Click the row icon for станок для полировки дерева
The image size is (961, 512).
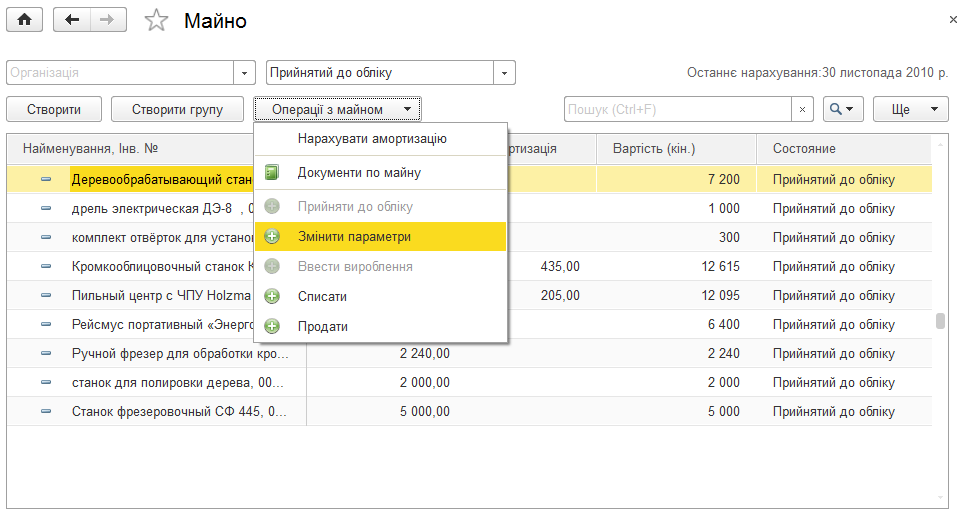click(x=46, y=382)
